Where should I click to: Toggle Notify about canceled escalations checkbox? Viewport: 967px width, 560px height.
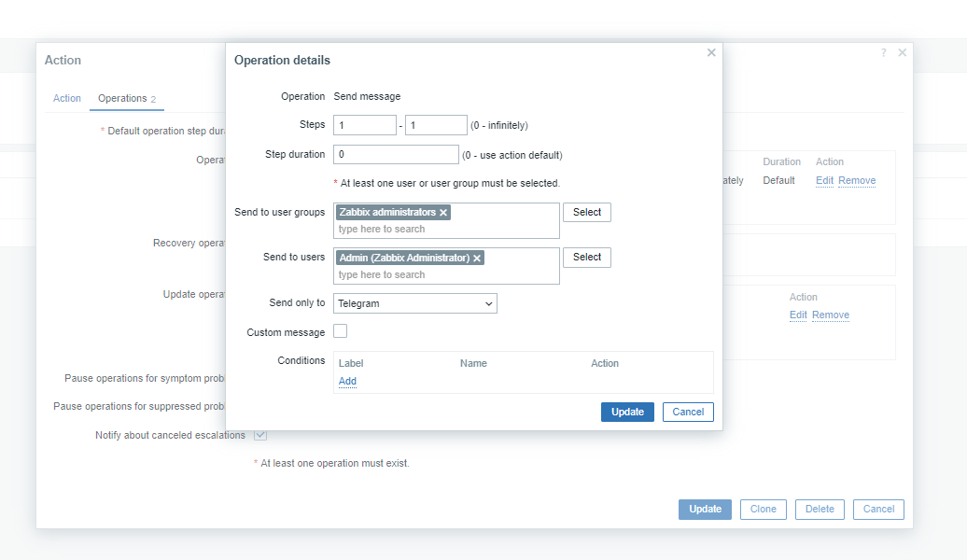point(260,435)
